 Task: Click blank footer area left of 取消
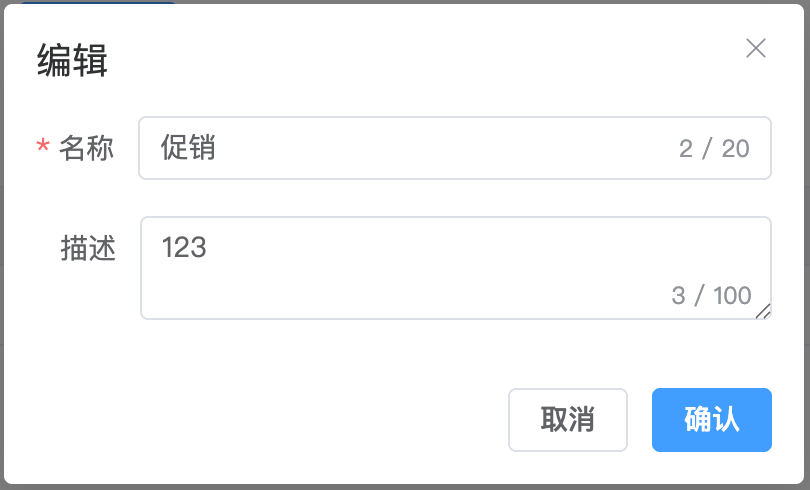(260, 420)
